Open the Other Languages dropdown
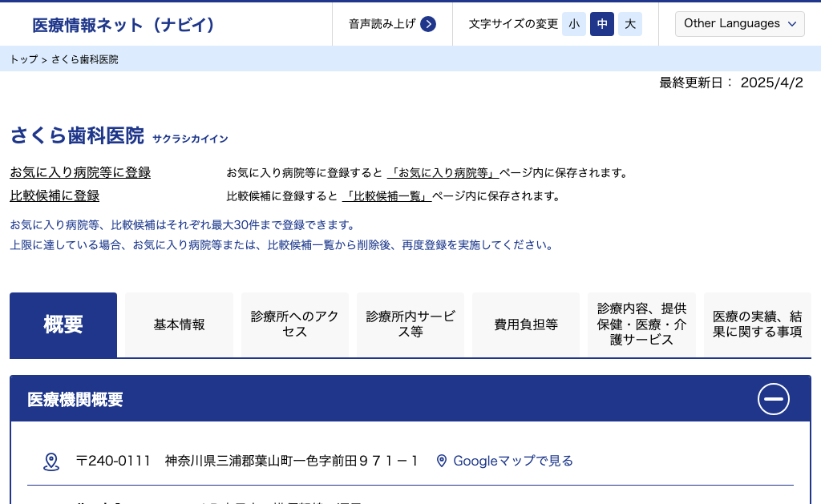The width and height of the screenshot is (821, 504). pos(739,24)
